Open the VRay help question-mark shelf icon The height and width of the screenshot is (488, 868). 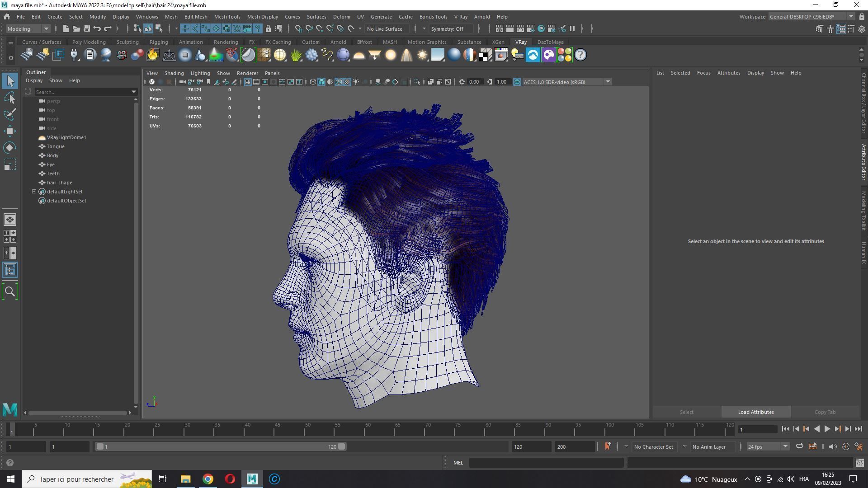[x=580, y=55]
